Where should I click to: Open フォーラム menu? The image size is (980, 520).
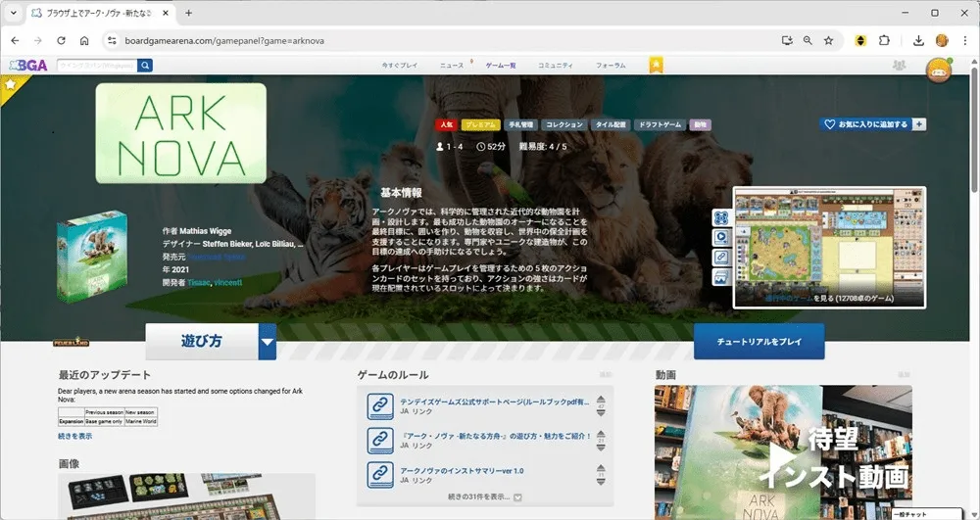click(611, 65)
